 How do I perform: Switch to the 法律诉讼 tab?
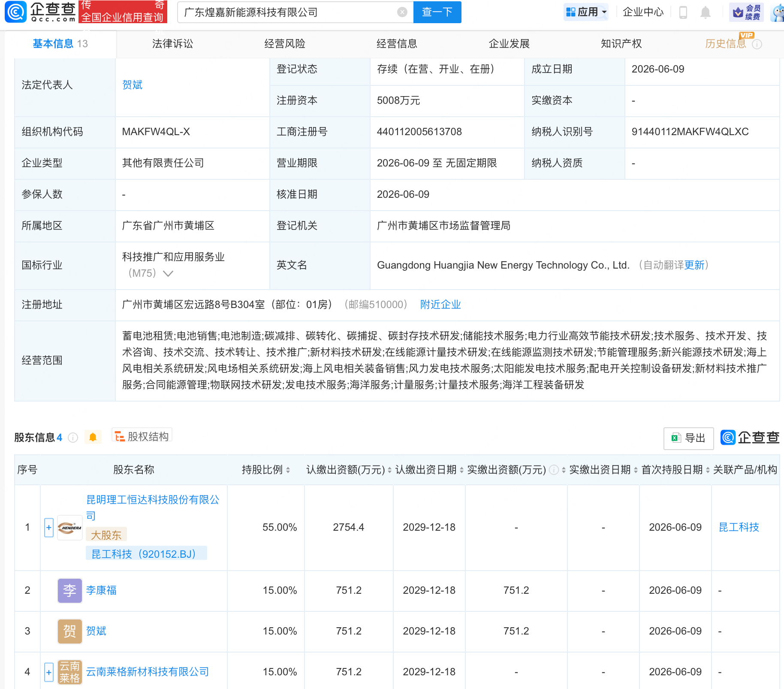pyautogui.click(x=173, y=44)
